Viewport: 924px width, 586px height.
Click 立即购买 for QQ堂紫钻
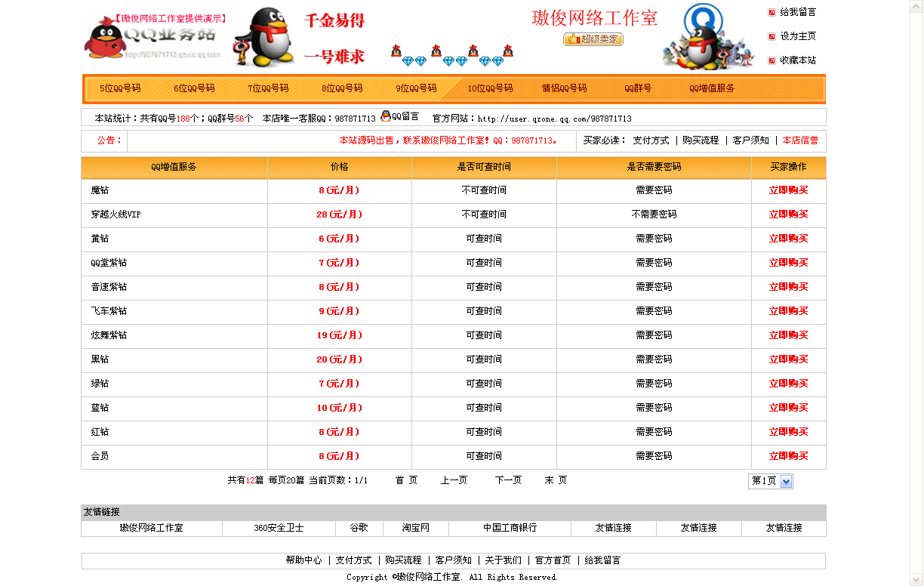pyautogui.click(x=788, y=263)
